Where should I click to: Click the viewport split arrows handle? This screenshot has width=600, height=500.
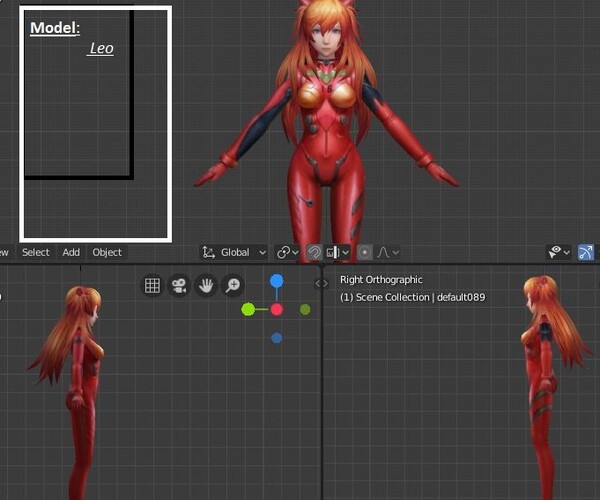(321, 283)
